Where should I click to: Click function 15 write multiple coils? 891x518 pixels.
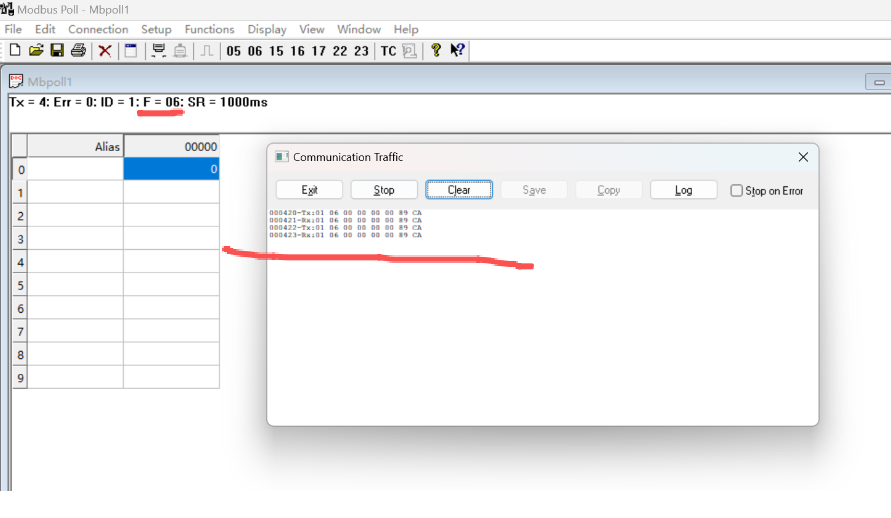pyautogui.click(x=276, y=51)
